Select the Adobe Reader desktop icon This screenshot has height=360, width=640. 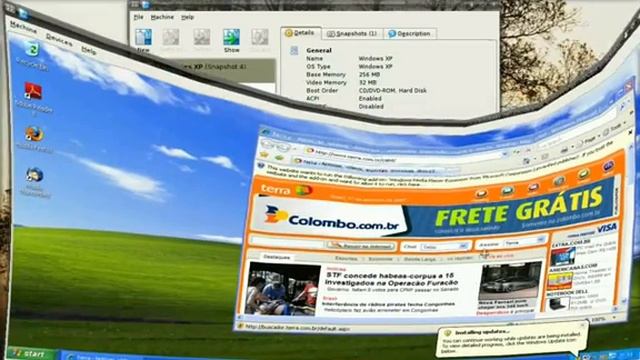(33, 91)
